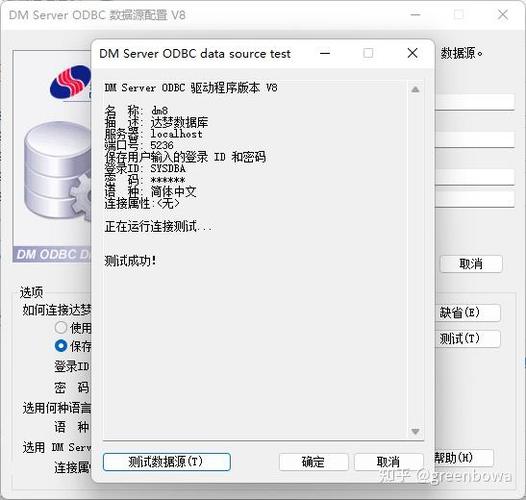Screen dimensions: 526x500
Task: Click the 测试(T) button in background window
Action: (x=468, y=339)
